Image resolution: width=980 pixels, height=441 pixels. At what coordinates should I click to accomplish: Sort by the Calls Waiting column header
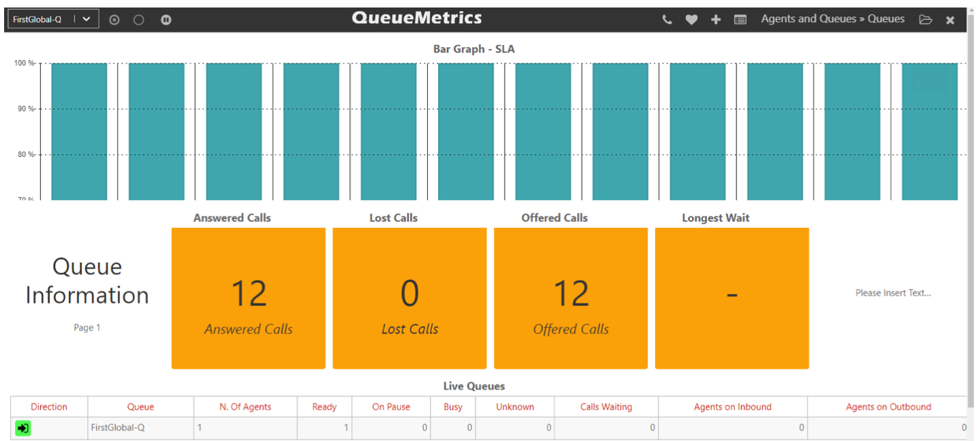[606, 407]
